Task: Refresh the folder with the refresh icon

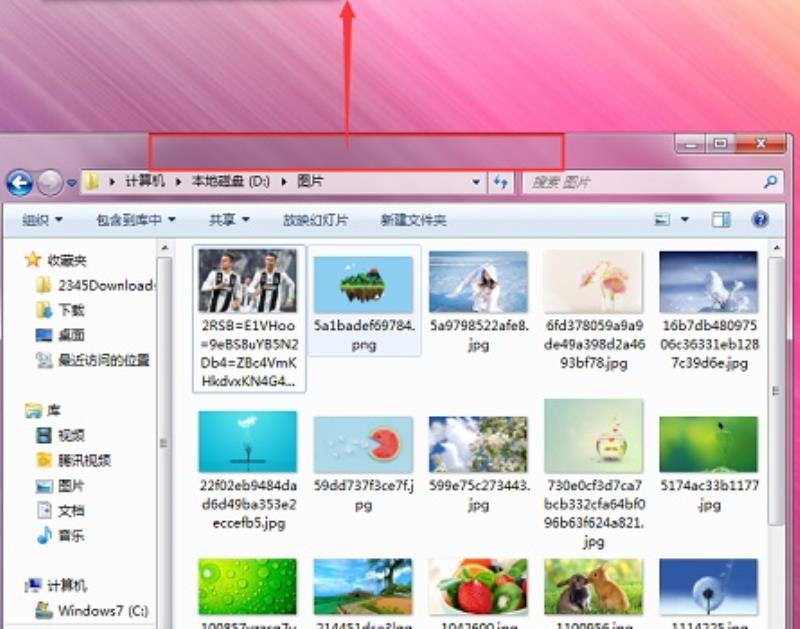Action: [x=501, y=182]
